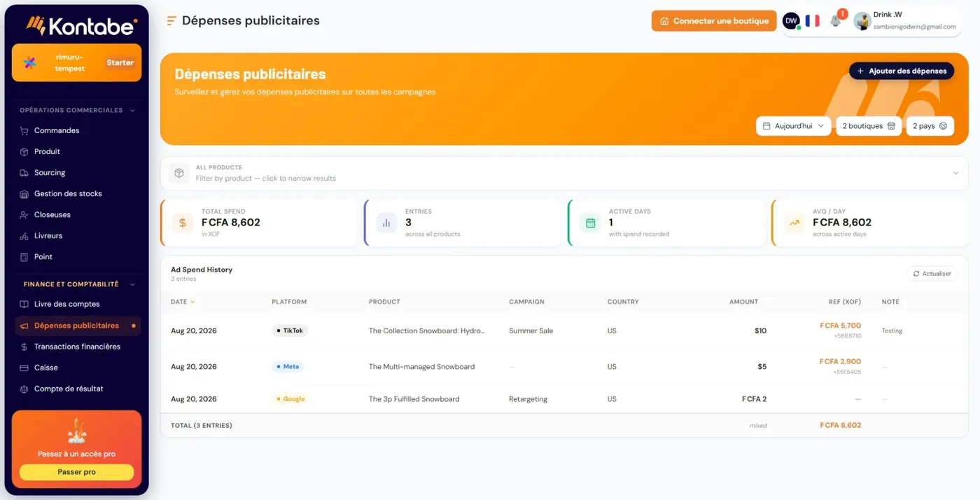The width and height of the screenshot is (980, 500).
Task: Open the Sourcing menu item
Action: (x=50, y=173)
